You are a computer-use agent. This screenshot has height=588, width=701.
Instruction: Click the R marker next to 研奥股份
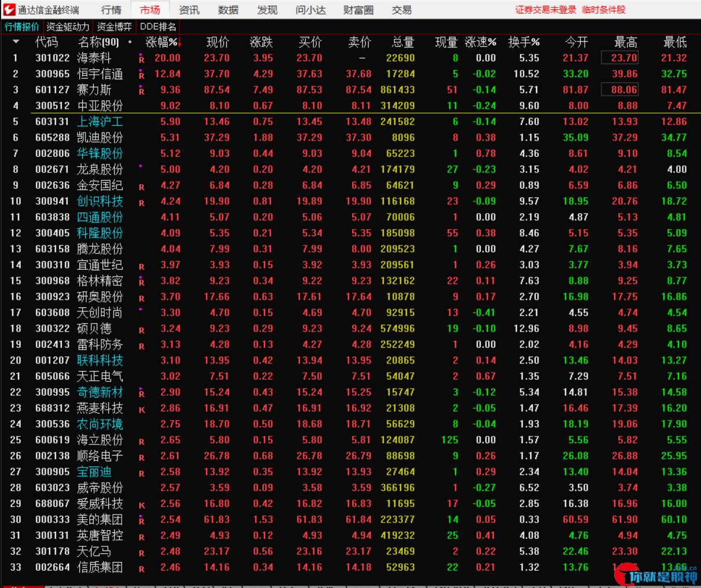coord(142,298)
